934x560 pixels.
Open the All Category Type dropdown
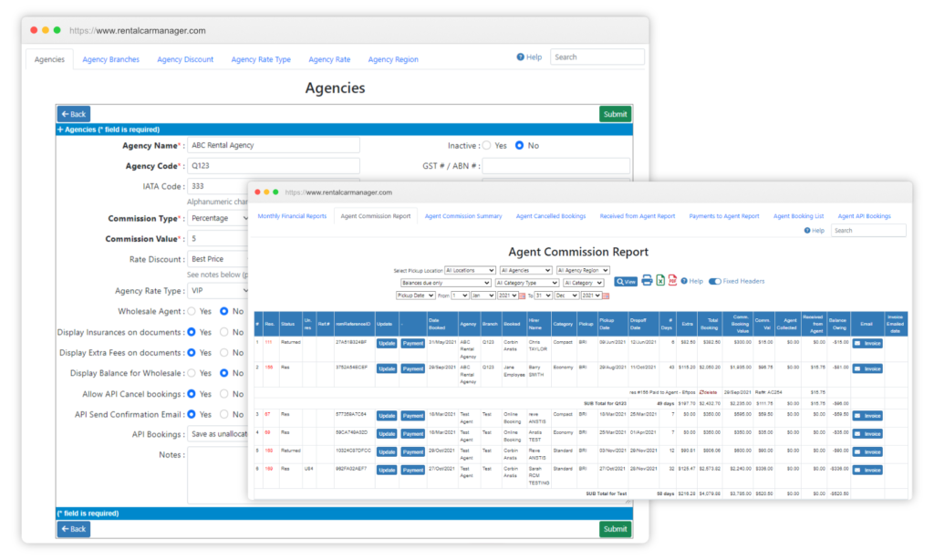(526, 283)
